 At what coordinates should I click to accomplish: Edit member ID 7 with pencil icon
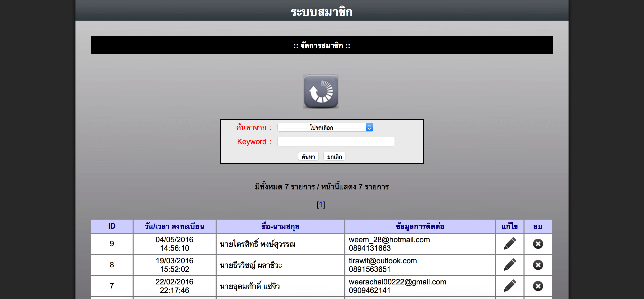pyautogui.click(x=510, y=286)
